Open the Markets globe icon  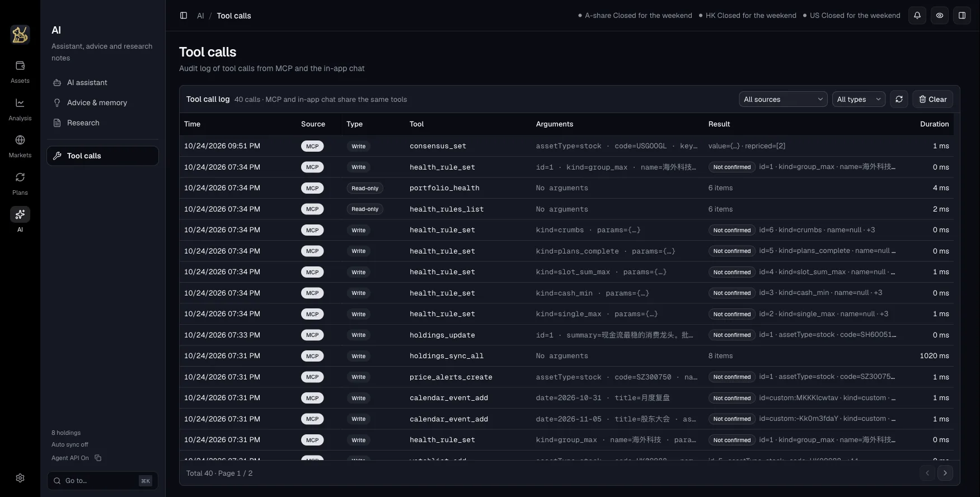coord(20,140)
